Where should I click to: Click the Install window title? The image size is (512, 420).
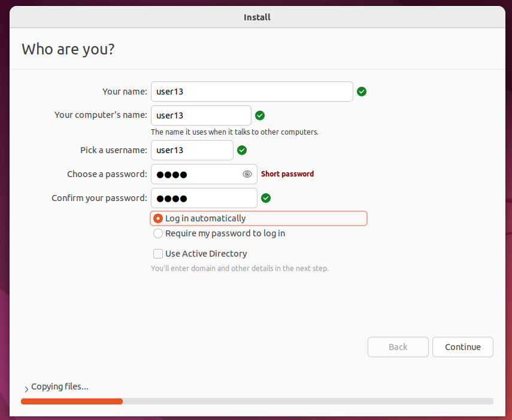coord(257,17)
